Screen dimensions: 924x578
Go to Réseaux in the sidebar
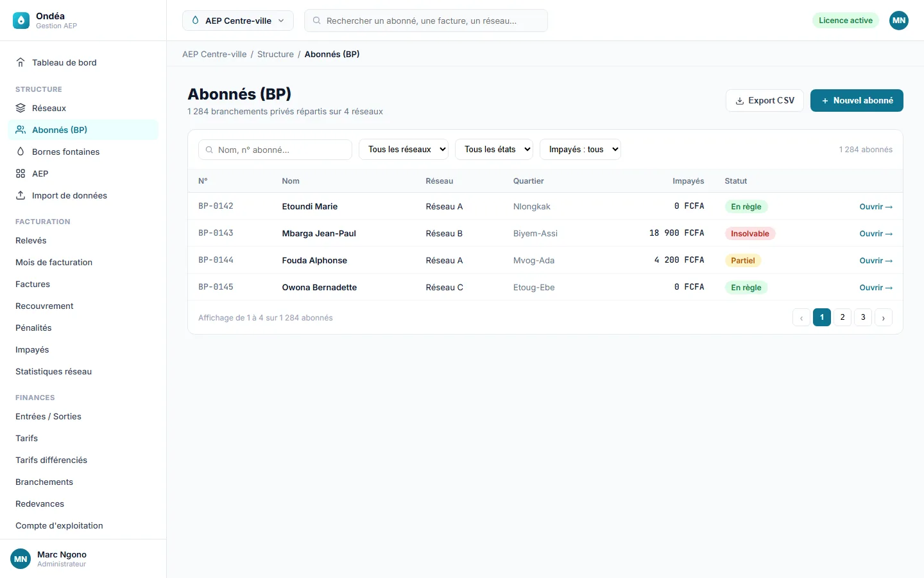83,108
